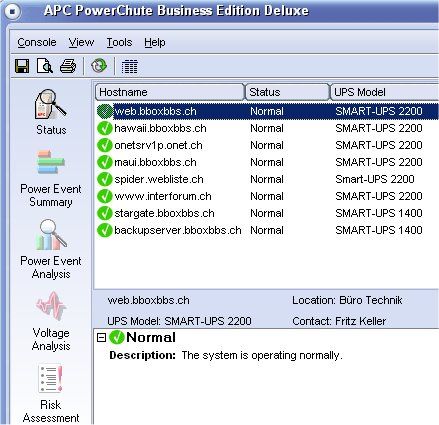Image resolution: width=439 pixels, height=425 pixels.
Task: Select the hawaii.bboxbbs.ch host row
Action: (x=267, y=128)
